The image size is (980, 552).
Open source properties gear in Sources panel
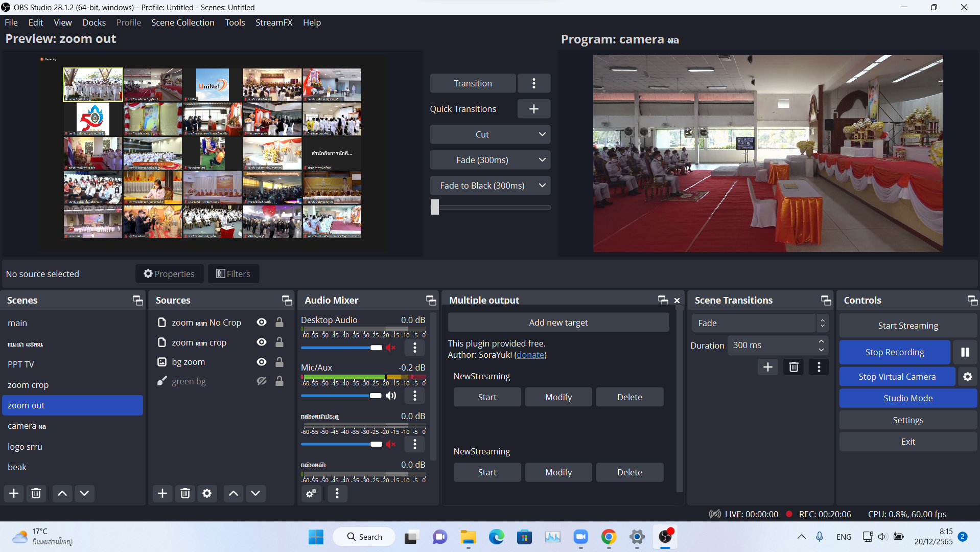point(207,493)
